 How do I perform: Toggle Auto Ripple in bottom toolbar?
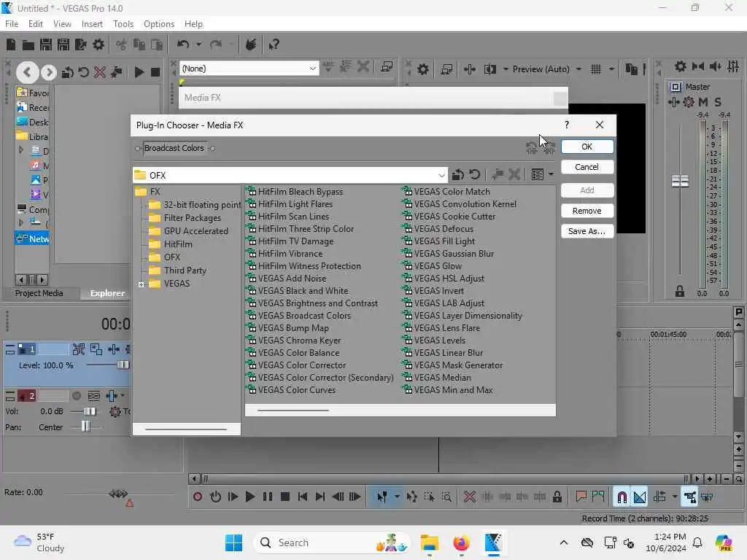coord(659,497)
